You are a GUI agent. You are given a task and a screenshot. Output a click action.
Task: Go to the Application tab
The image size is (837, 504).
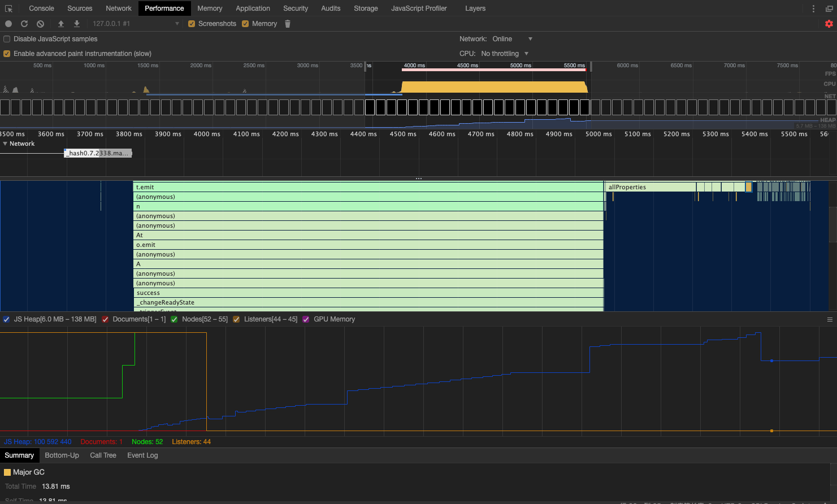point(253,8)
